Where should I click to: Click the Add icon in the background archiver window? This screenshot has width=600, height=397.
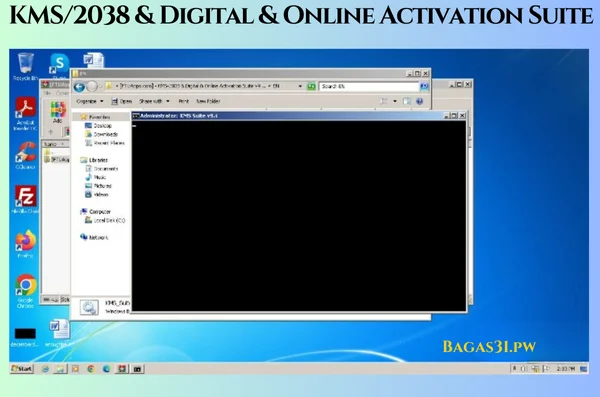[x=57, y=112]
